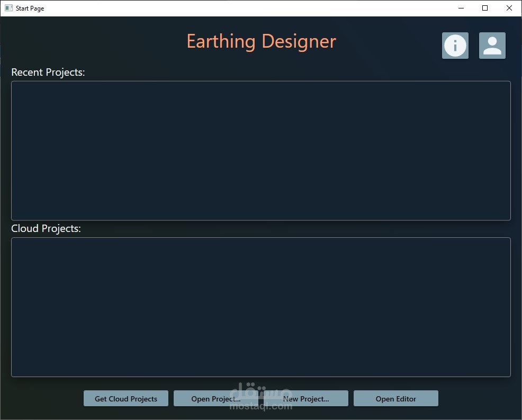Image resolution: width=522 pixels, height=420 pixels.
Task: Click the Get Cloud Projects button
Action: (x=126, y=398)
